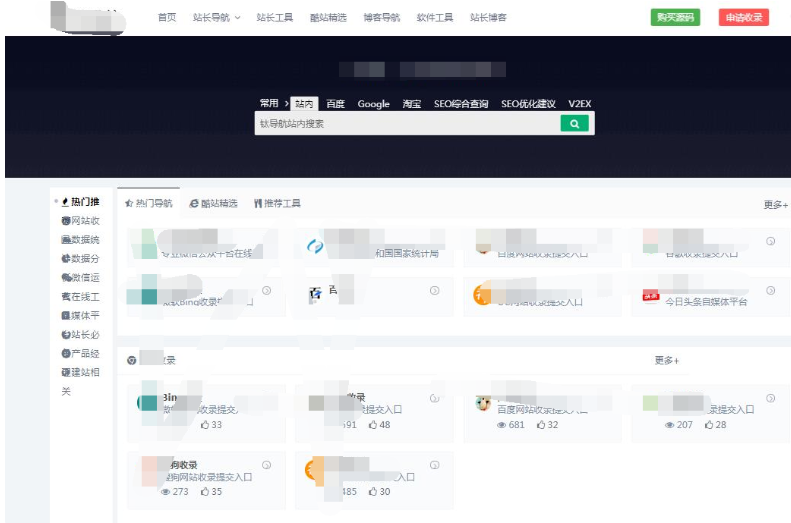
Task: Open 软件工具 in top navigation
Action: pyautogui.click(x=435, y=18)
